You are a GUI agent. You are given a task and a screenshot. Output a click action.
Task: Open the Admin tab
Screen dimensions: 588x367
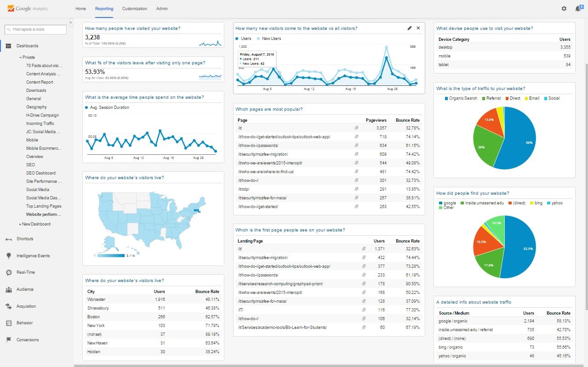[x=162, y=9]
